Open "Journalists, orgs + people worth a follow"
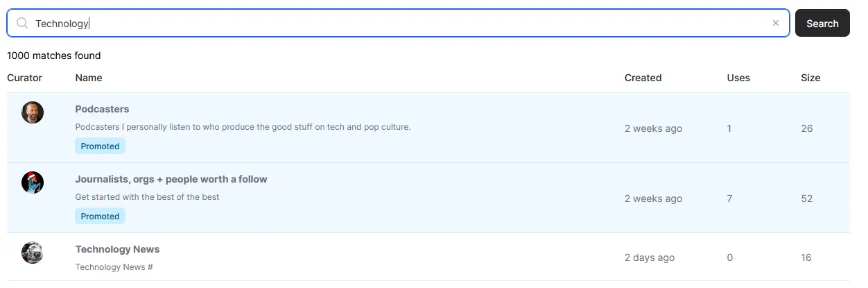The image size is (868, 288). [x=171, y=179]
